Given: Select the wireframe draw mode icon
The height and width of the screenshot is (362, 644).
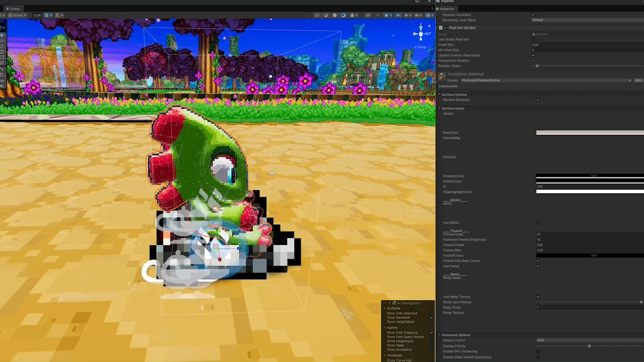Looking at the screenshot, I should pyautogui.click(x=317, y=15).
